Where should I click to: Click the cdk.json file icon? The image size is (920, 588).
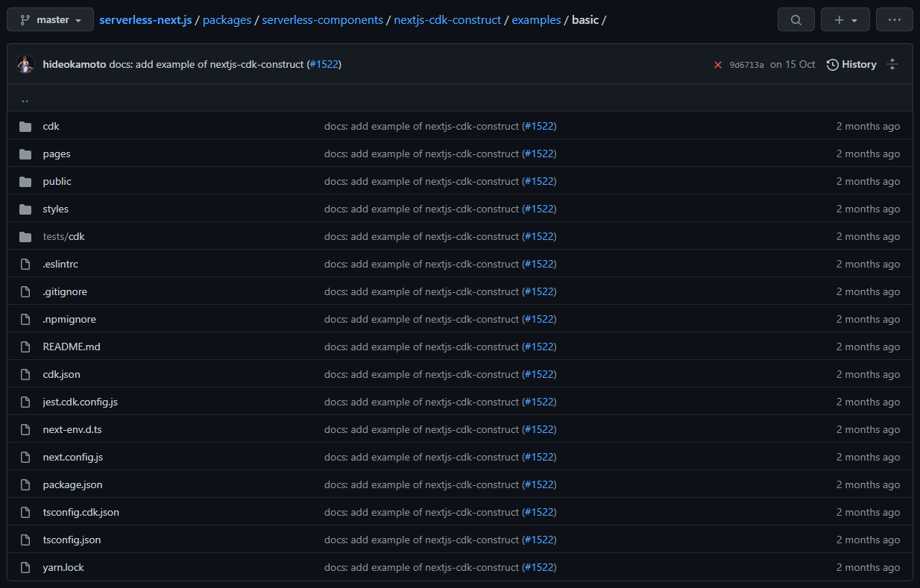[25, 374]
